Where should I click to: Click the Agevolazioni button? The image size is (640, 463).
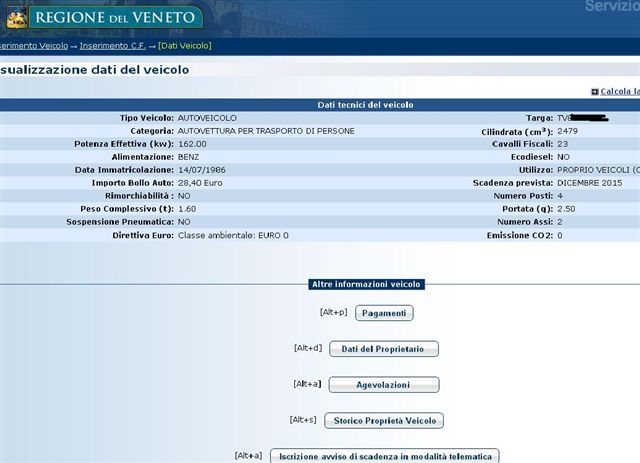383,384
